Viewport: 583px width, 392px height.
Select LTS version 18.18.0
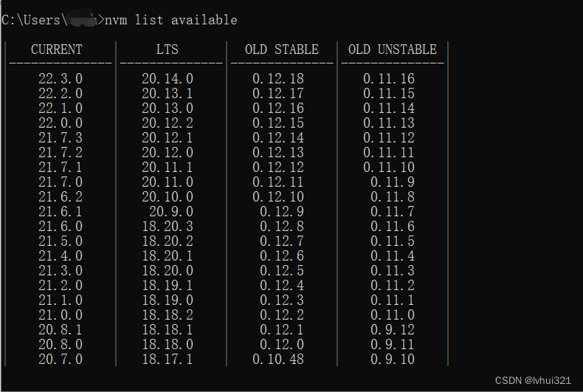point(168,345)
